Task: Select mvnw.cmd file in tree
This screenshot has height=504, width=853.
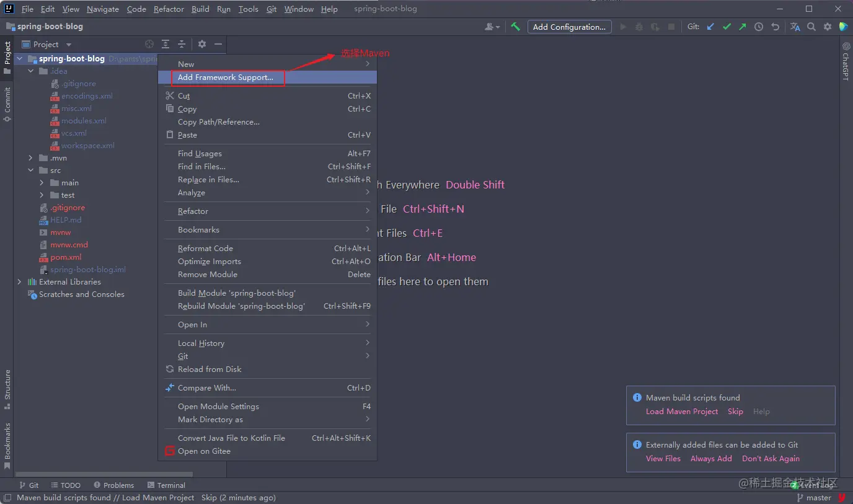Action: tap(69, 245)
